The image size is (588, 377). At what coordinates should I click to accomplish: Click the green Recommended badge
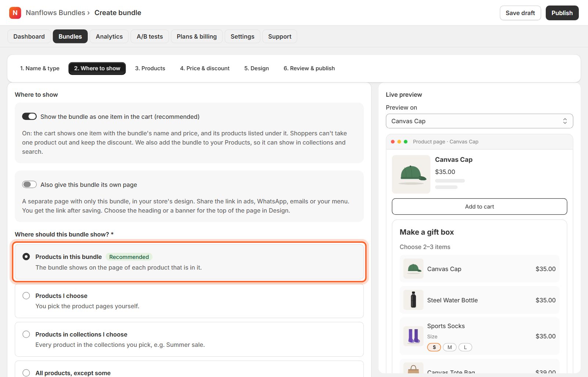click(129, 257)
